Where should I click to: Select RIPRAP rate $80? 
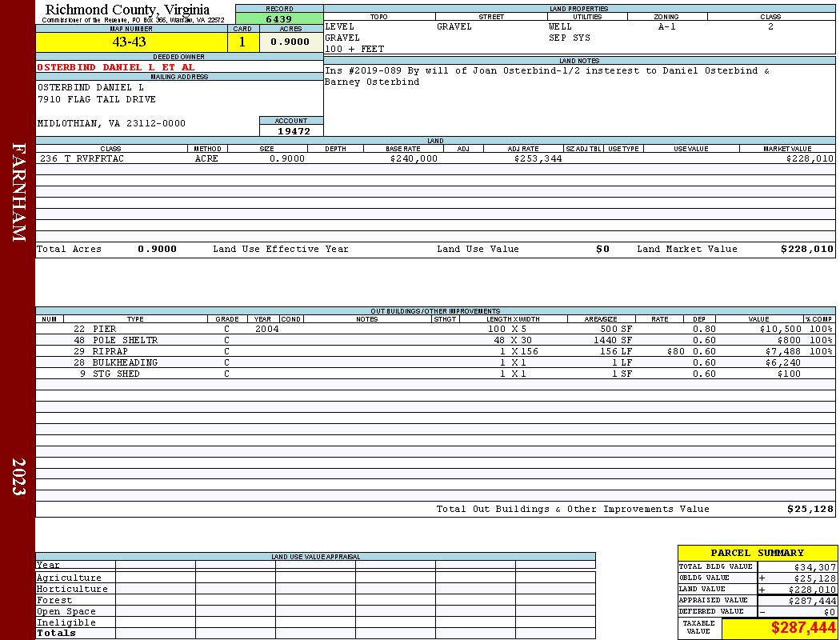pyautogui.click(x=675, y=351)
